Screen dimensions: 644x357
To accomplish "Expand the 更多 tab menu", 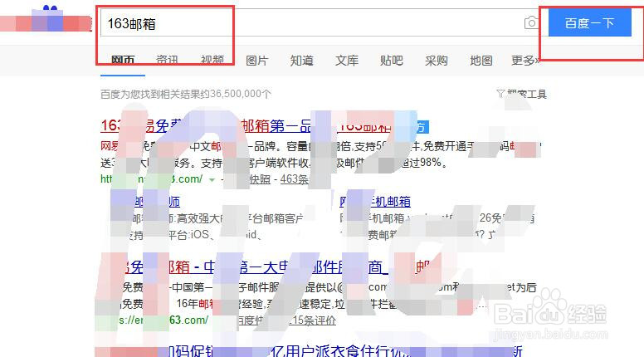I will pyautogui.click(x=525, y=61).
